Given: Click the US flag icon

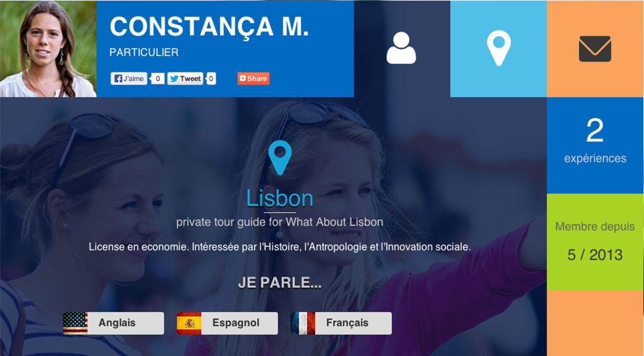Looking at the screenshot, I should (75, 323).
